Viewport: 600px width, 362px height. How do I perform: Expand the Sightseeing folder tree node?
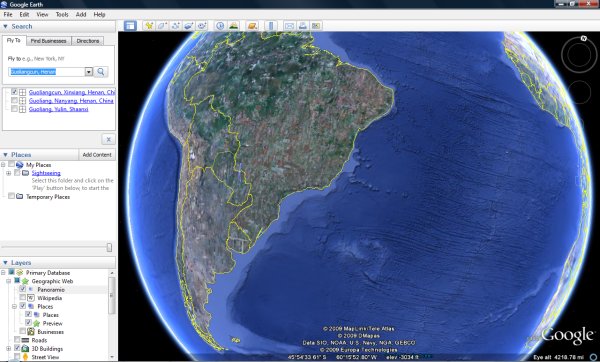tap(8, 173)
